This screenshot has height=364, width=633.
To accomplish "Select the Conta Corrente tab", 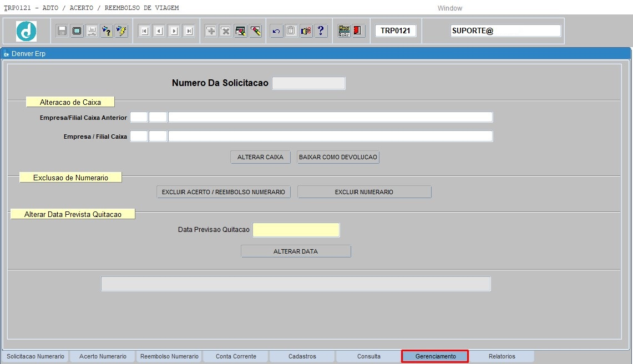I will [236, 356].
